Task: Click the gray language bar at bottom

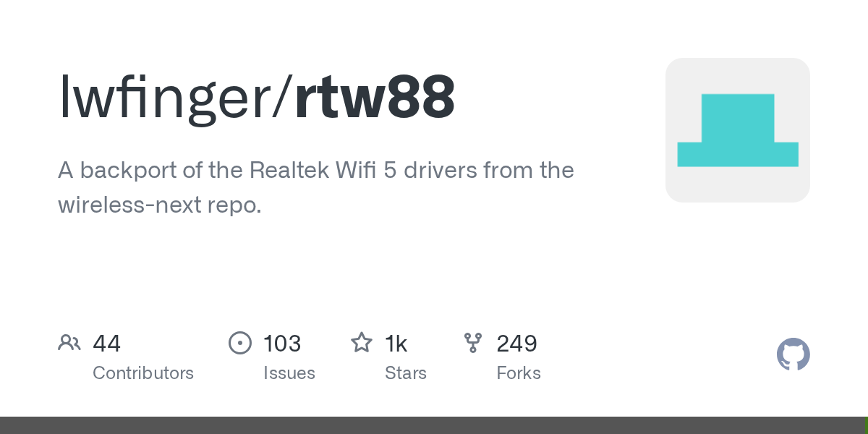Action: [x=432, y=425]
